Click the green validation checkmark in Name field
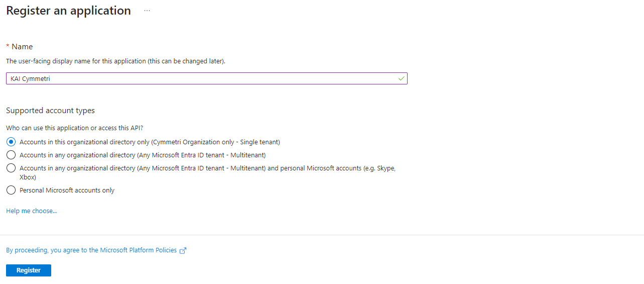The image size is (644, 284). tap(401, 79)
